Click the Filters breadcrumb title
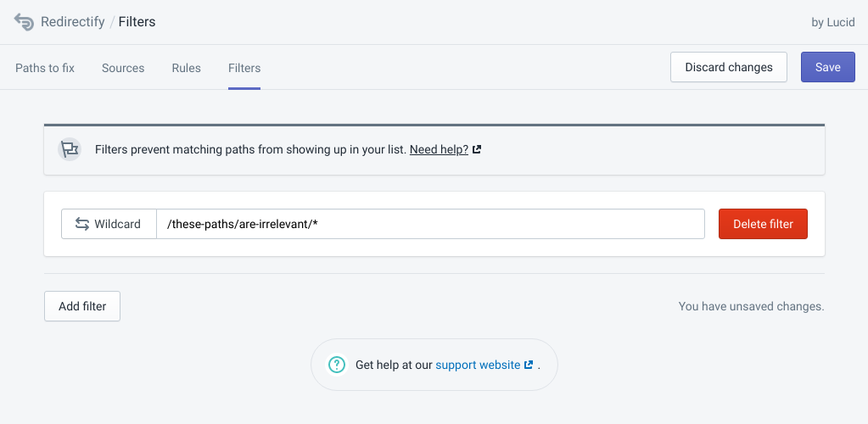The image size is (868, 424). 137,22
